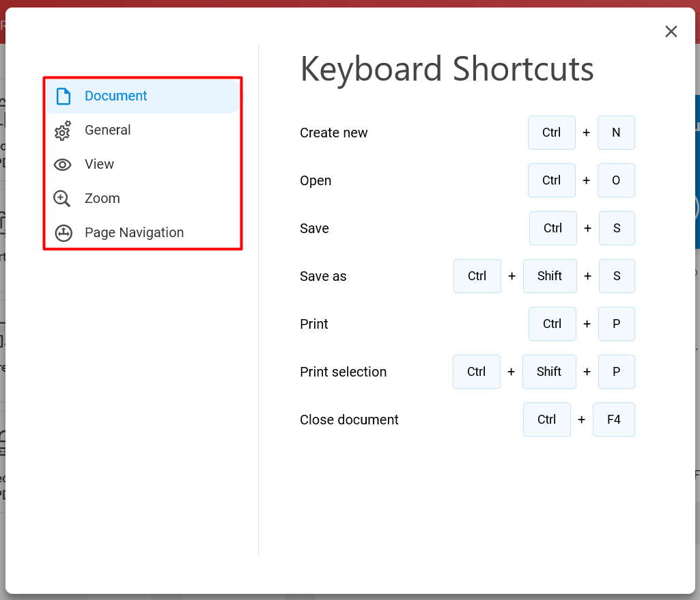
Task: Close the Keyboard Shortcuts dialog
Action: (671, 31)
